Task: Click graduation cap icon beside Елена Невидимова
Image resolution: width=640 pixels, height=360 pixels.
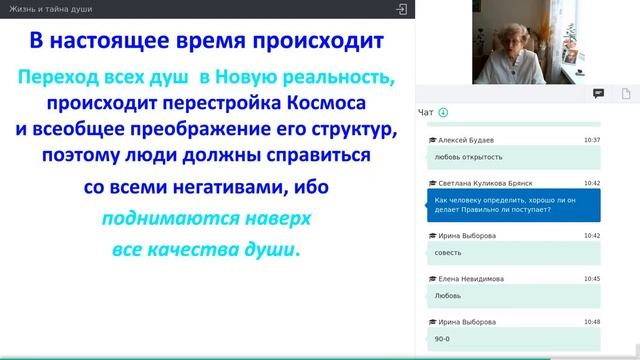Action: 432,279
